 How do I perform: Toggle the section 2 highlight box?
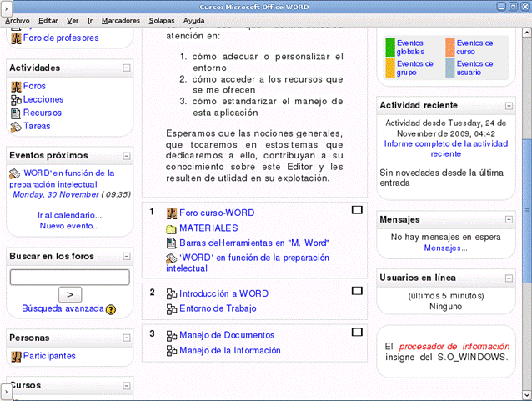[357, 290]
